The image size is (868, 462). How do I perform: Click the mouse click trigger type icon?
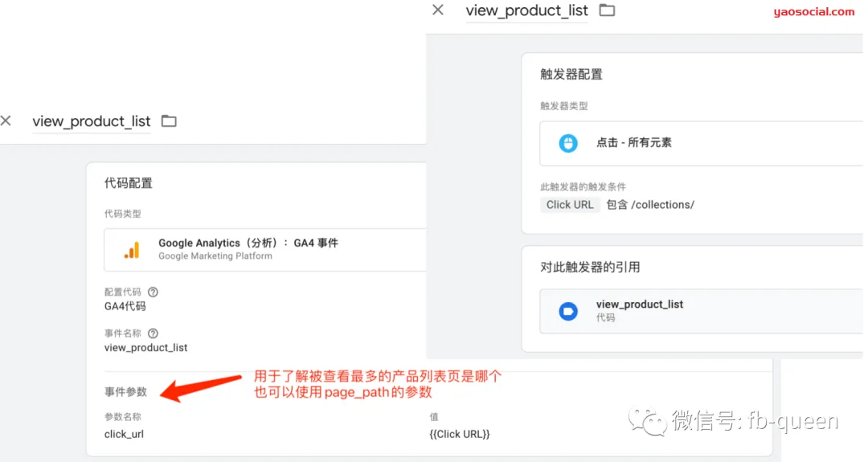(568, 143)
